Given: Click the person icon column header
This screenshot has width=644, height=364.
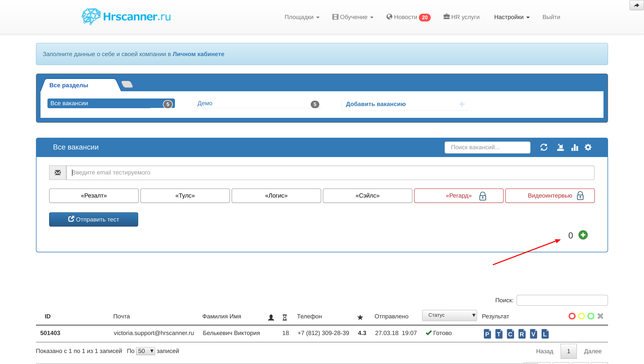Looking at the screenshot, I should (x=271, y=317).
